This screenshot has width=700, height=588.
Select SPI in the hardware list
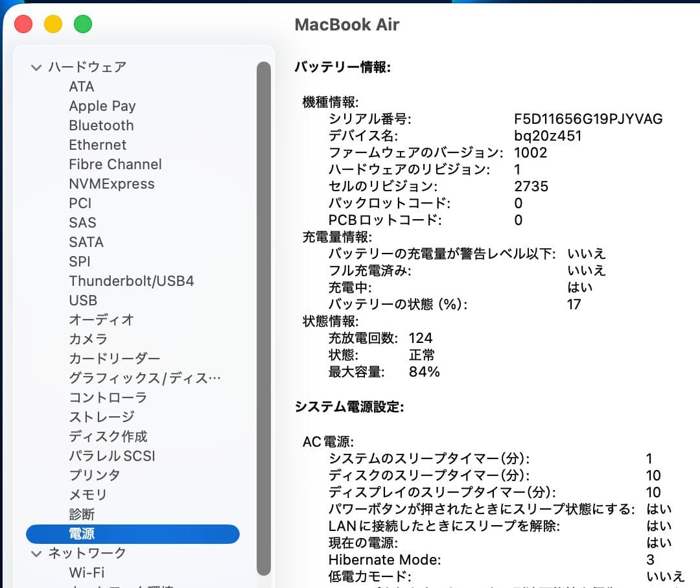click(x=80, y=261)
